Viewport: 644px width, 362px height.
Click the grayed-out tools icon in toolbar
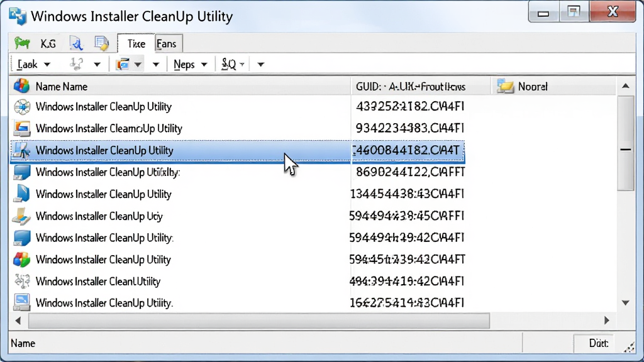(x=77, y=64)
